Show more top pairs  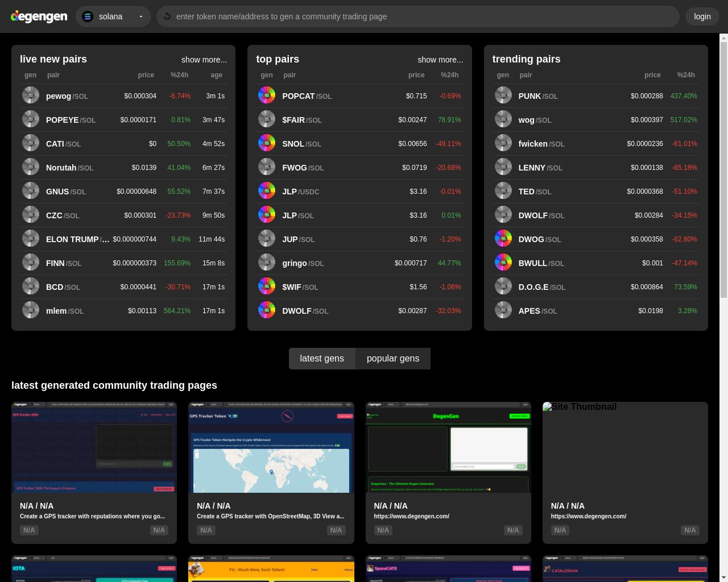[440, 60]
